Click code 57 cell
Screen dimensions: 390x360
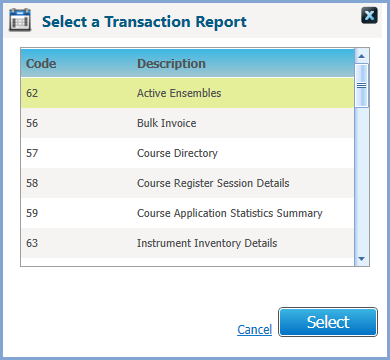coord(32,153)
